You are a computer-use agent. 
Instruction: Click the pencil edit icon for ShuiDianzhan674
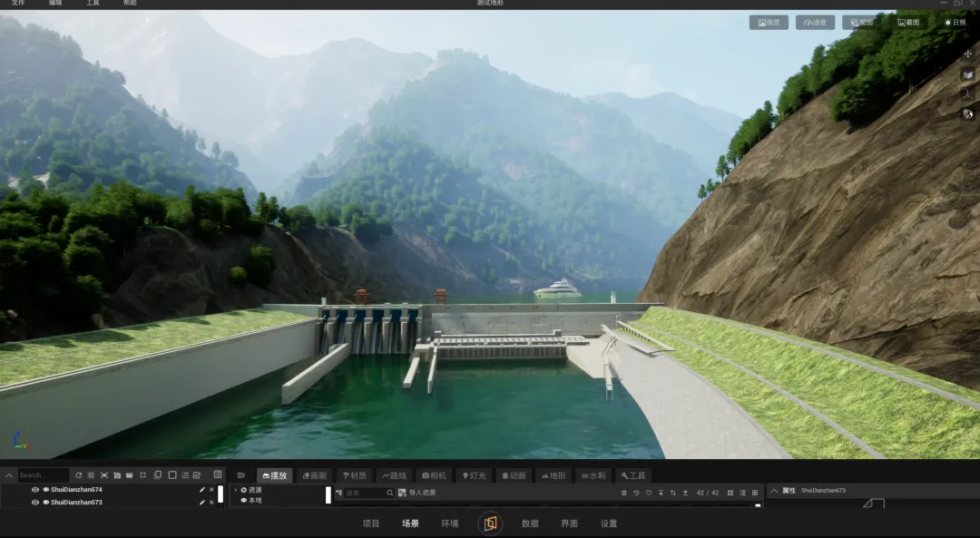click(201, 490)
